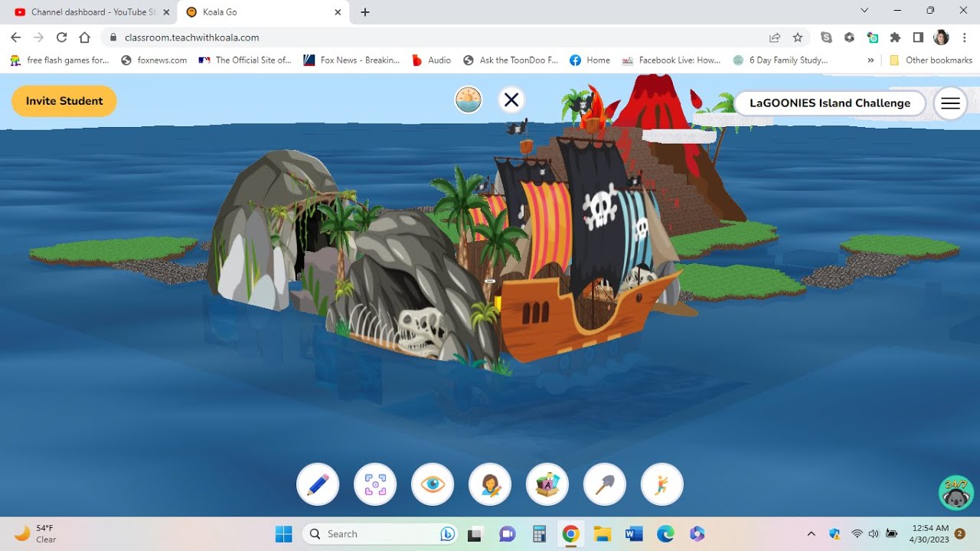The width and height of the screenshot is (980, 551).
Task: Bookmark this page with the star
Action: pos(798,37)
